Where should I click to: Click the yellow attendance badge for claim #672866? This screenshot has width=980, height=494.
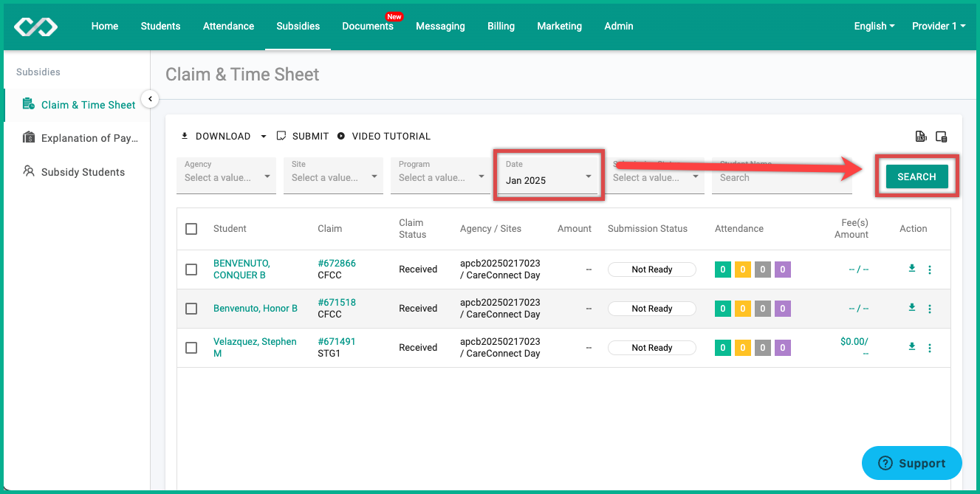coord(743,270)
